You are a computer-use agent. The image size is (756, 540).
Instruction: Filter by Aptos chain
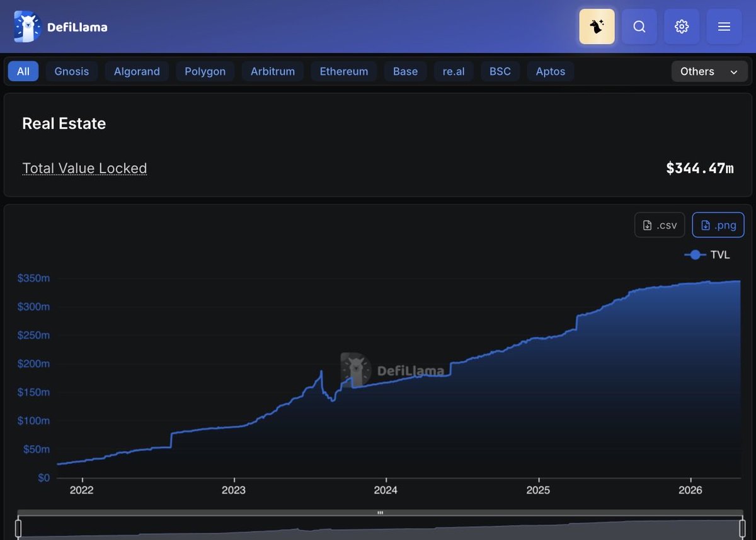pyautogui.click(x=551, y=71)
